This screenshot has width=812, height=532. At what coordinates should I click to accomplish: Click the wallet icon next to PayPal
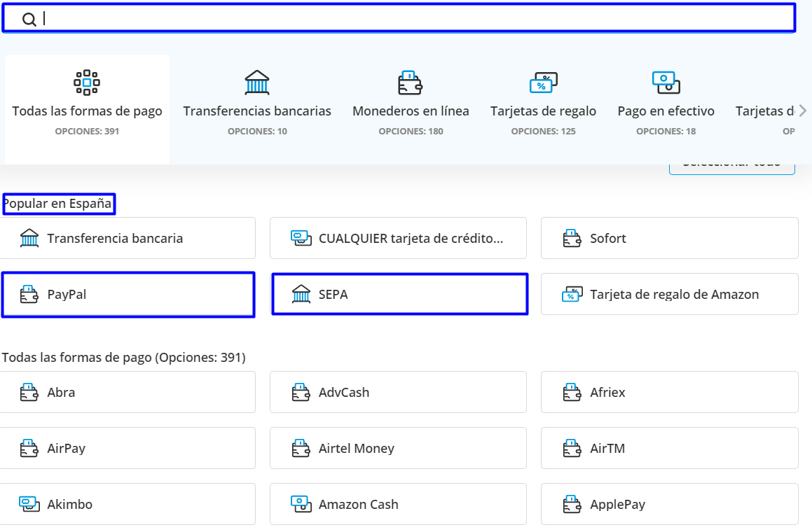(29, 295)
